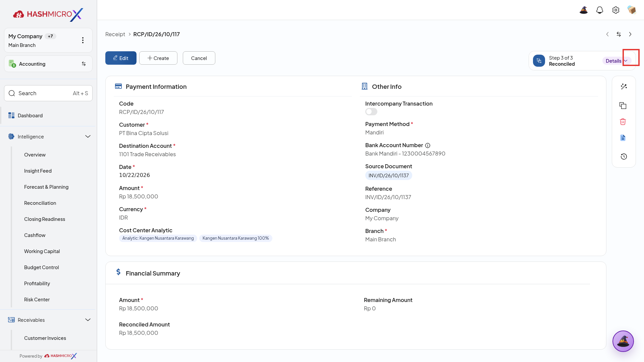This screenshot has width=644, height=362.
Task: Open the Dashboard menu item
Action: pos(48,115)
